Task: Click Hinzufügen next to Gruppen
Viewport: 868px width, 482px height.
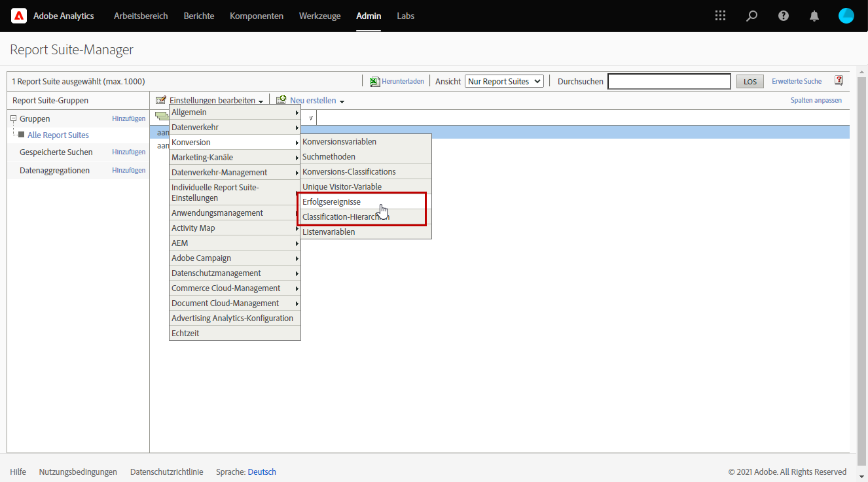Action: [x=129, y=119]
